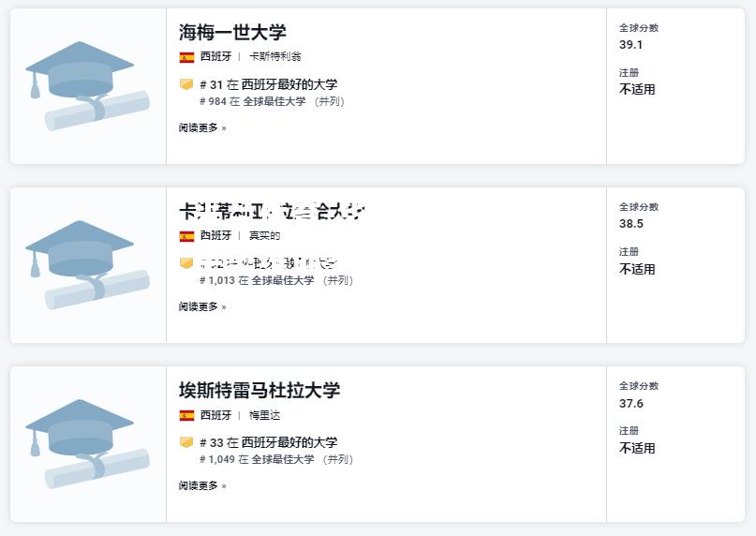Image resolution: width=756 pixels, height=536 pixels.
Task: Click graduation cap thumbnail in second card
Action: click(x=88, y=265)
